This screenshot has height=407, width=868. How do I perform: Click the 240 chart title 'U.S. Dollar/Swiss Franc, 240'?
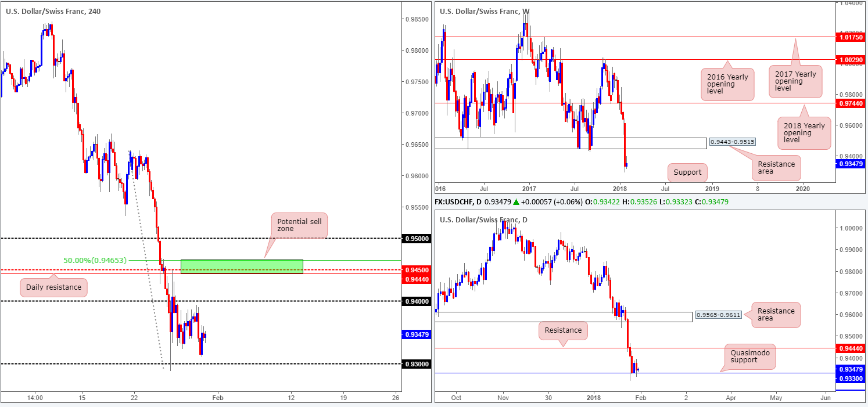pyautogui.click(x=53, y=11)
